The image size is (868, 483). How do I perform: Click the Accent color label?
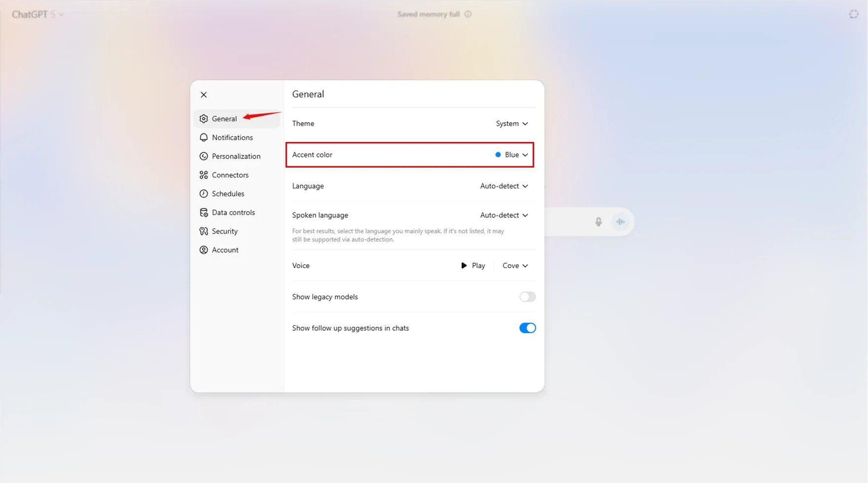[312, 155]
